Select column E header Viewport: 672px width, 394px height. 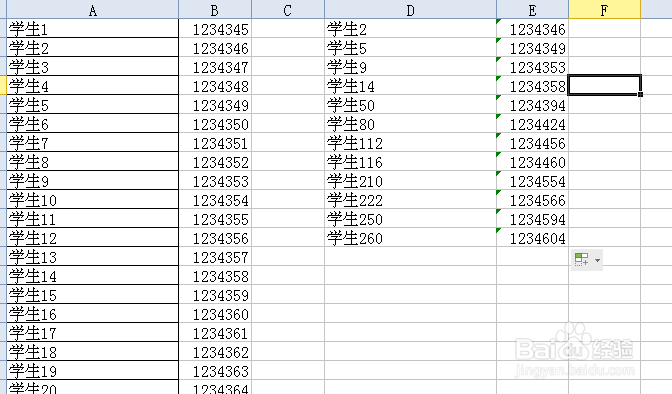tap(532, 9)
